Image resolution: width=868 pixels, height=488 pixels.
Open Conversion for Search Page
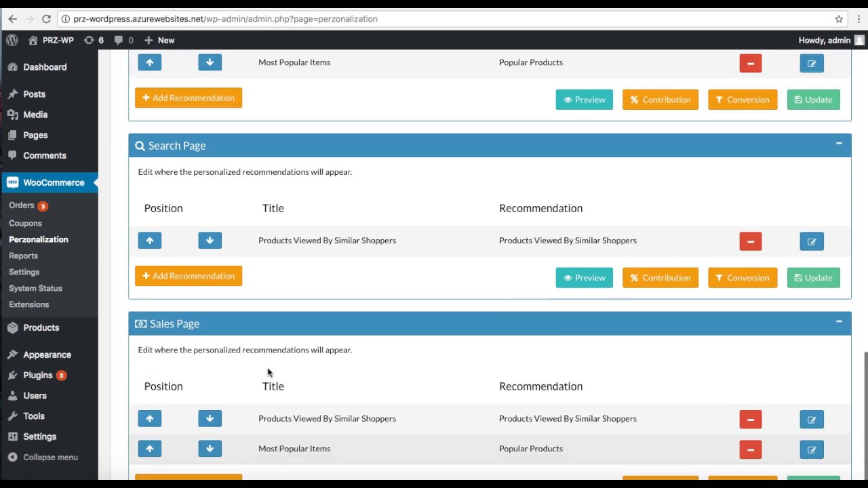743,278
